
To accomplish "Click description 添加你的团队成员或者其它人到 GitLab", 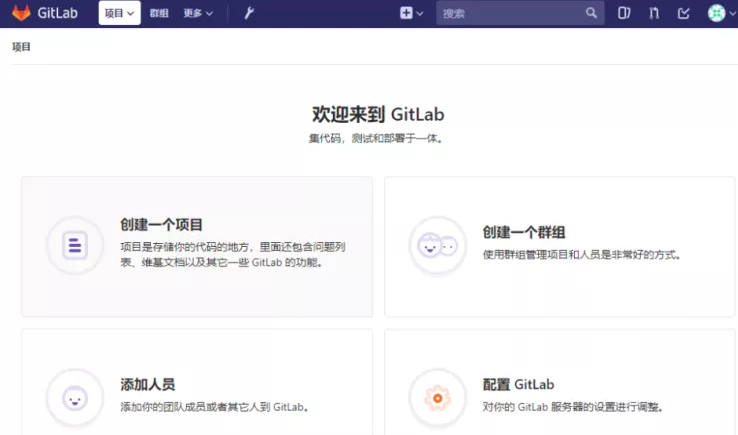I will 215,407.
